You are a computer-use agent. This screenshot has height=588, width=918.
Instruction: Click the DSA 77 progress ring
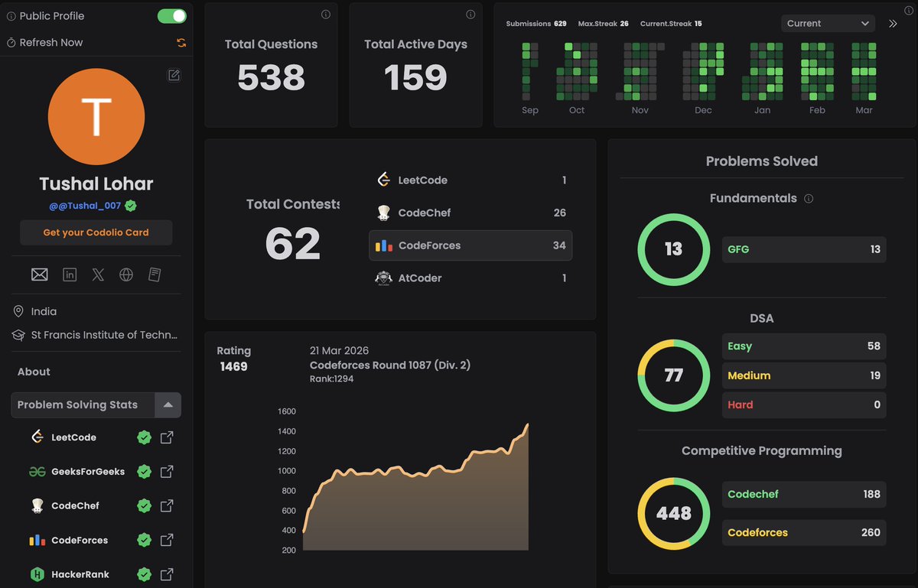click(673, 375)
